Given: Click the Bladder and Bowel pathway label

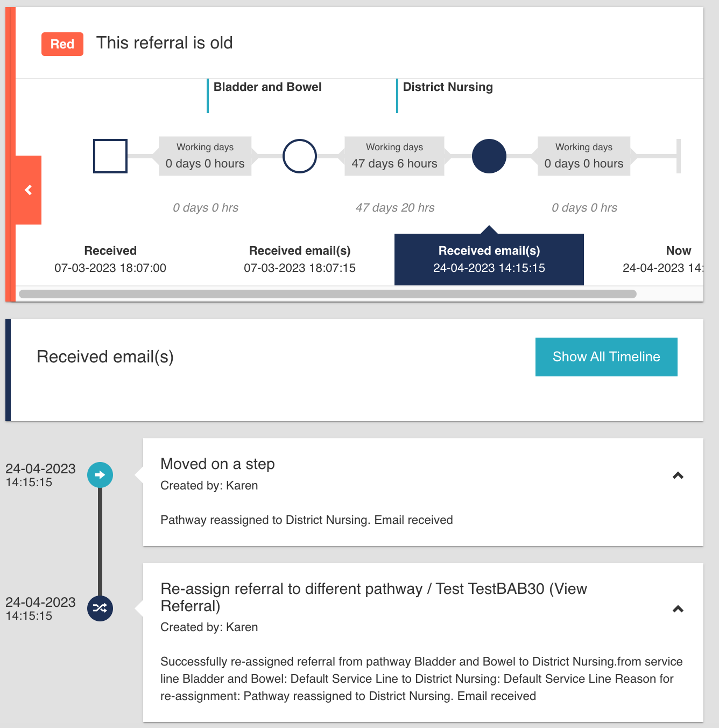Looking at the screenshot, I should tap(267, 87).
